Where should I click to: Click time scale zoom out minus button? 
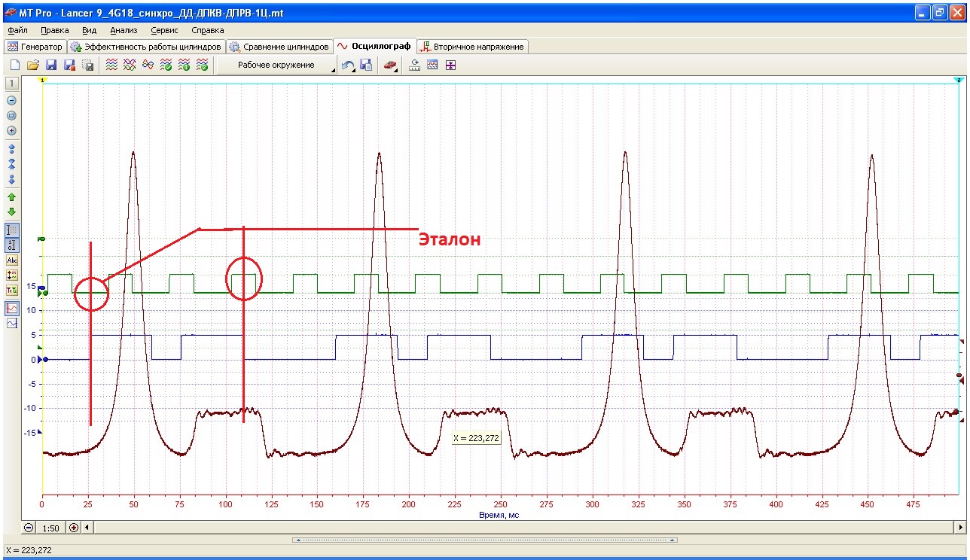[x=29, y=528]
